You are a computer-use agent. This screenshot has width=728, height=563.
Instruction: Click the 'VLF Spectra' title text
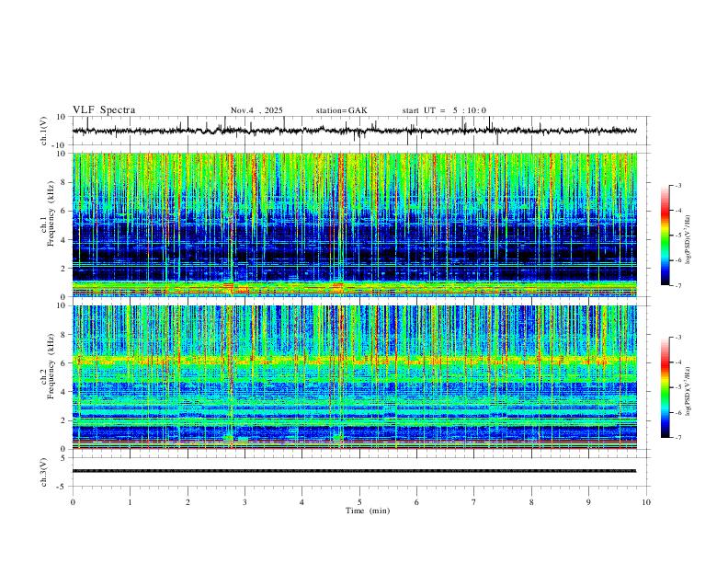(x=104, y=110)
